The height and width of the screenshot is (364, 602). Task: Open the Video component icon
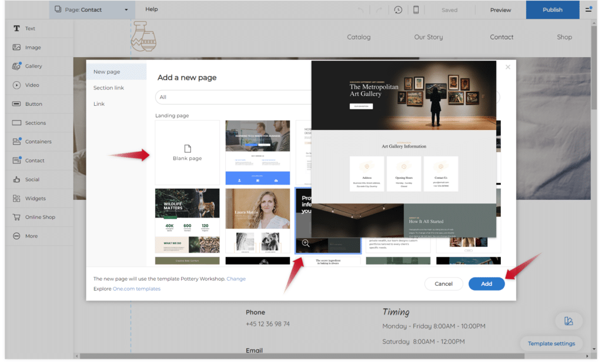(16, 85)
